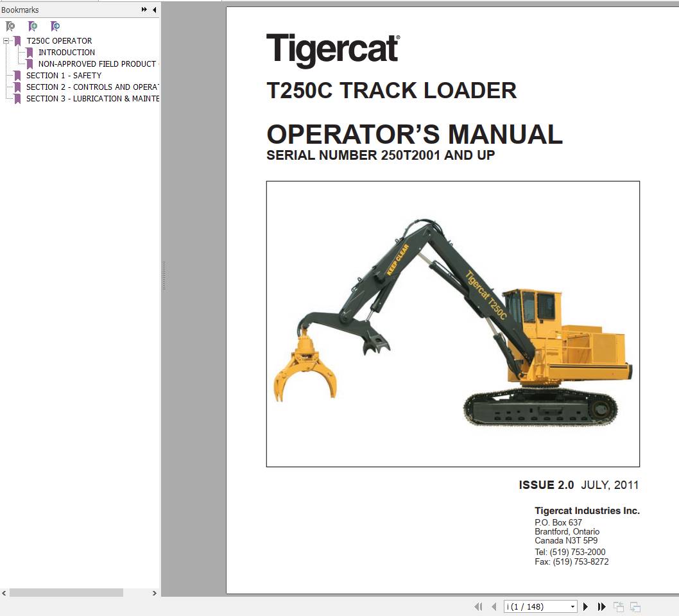Open SECTION 1 - SAFETY bookmark
Screen dimensions: 679x616
pyautogui.click(x=64, y=75)
